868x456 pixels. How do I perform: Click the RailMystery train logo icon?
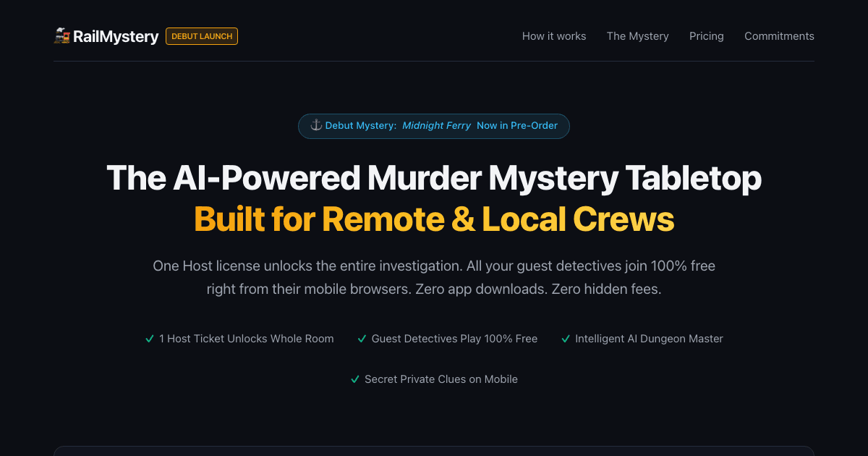pos(61,35)
